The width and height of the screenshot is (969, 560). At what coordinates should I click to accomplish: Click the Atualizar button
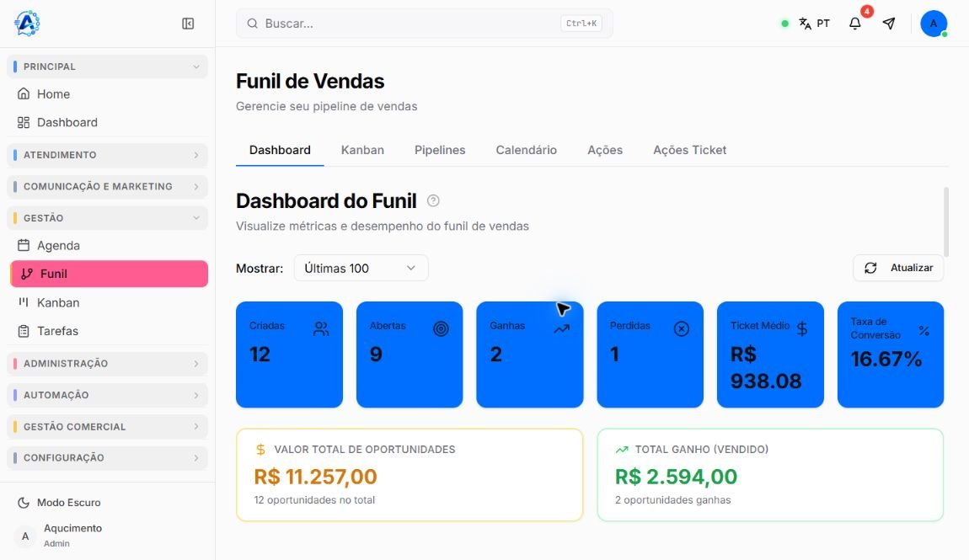(x=898, y=268)
